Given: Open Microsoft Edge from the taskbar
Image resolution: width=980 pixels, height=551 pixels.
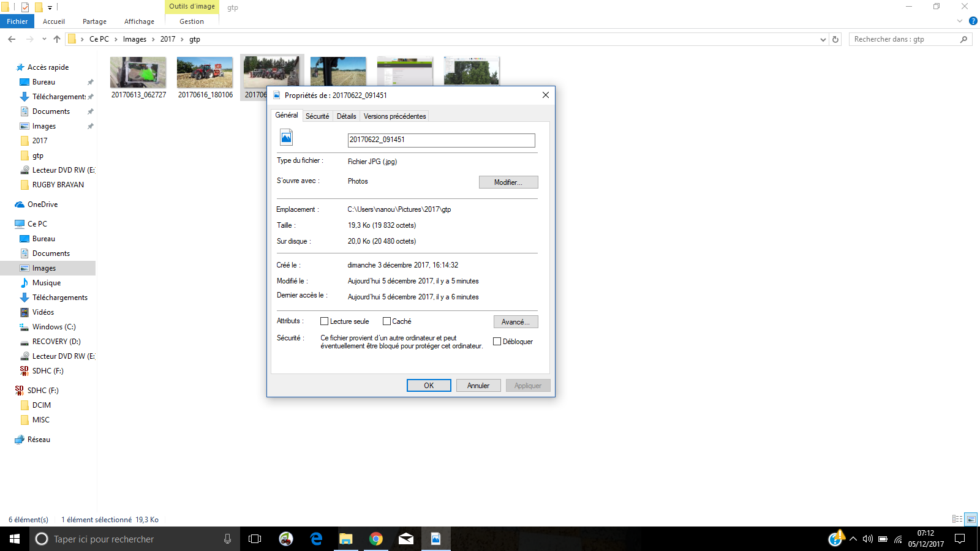Looking at the screenshot, I should tap(316, 539).
